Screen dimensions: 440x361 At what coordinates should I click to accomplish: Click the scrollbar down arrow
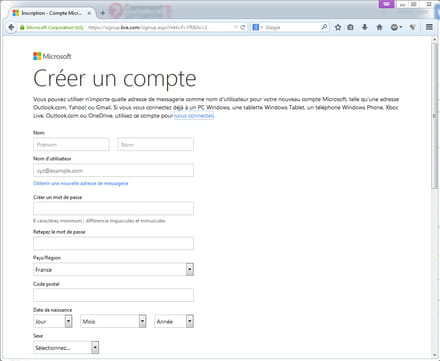coord(434,355)
